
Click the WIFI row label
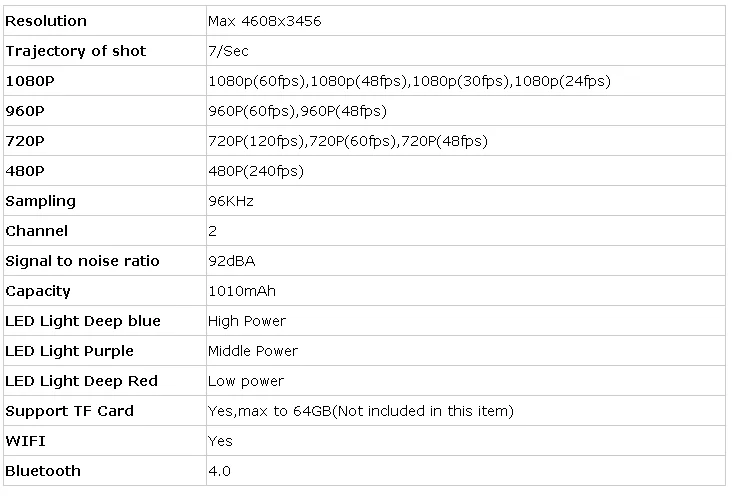(x=26, y=441)
